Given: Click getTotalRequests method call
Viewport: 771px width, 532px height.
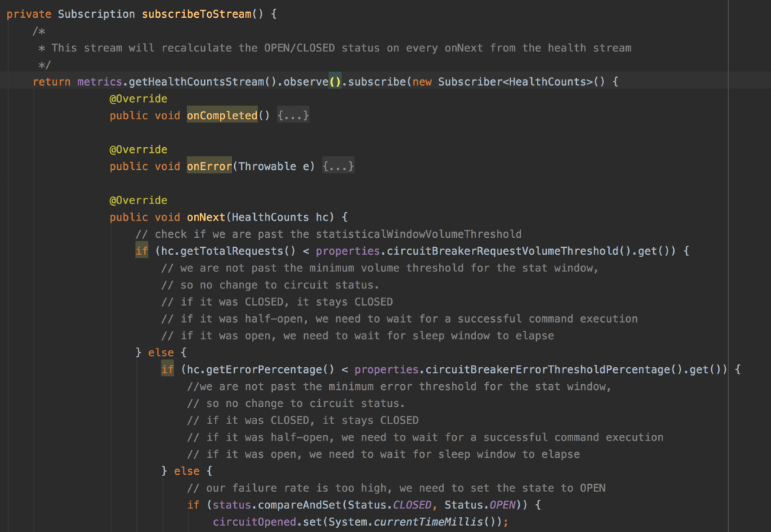Looking at the screenshot, I should tap(231, 251).
